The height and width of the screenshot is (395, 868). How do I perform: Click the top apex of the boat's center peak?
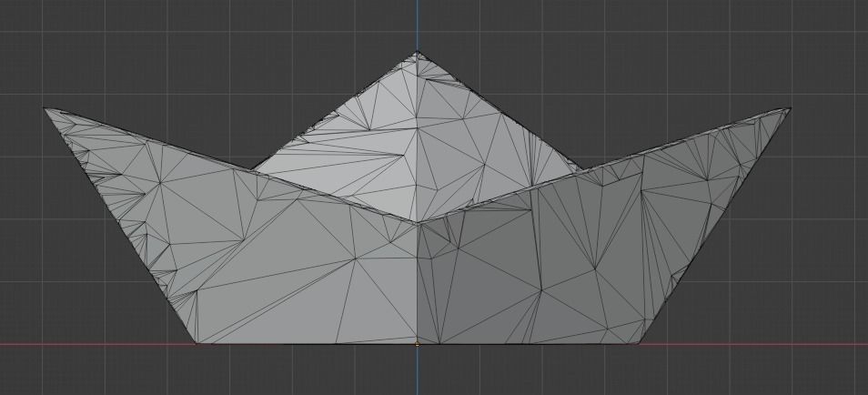tap(417, 53)
